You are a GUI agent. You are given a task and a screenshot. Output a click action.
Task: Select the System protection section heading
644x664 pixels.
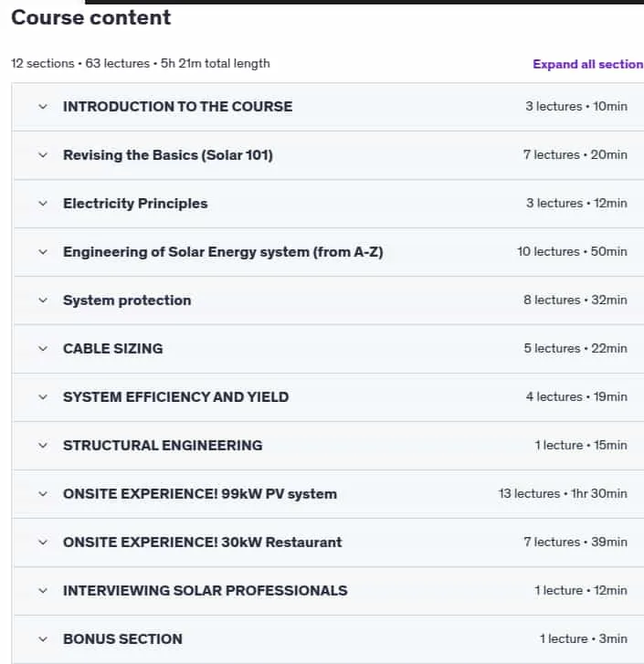click(127, 300)
